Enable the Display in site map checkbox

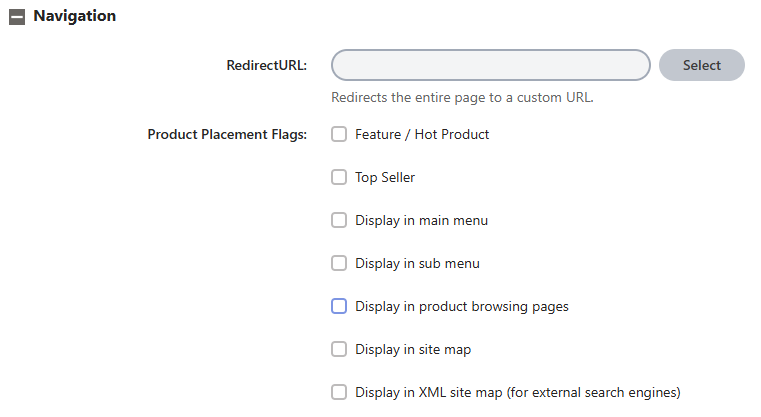339,349
